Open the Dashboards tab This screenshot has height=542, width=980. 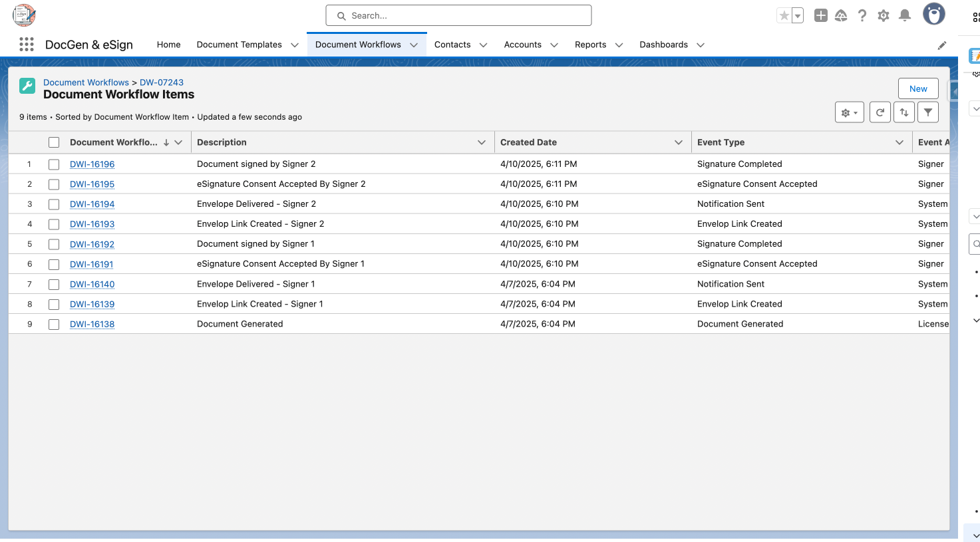(663, 45)
